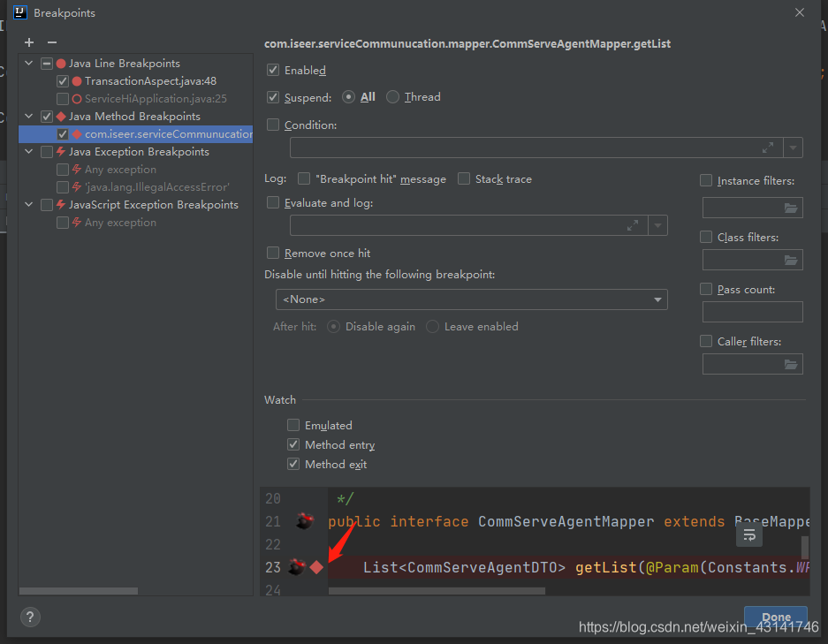This screenshot has width=828, height=644.
Task: Click the help question mark icon
Action: [29, 617]
